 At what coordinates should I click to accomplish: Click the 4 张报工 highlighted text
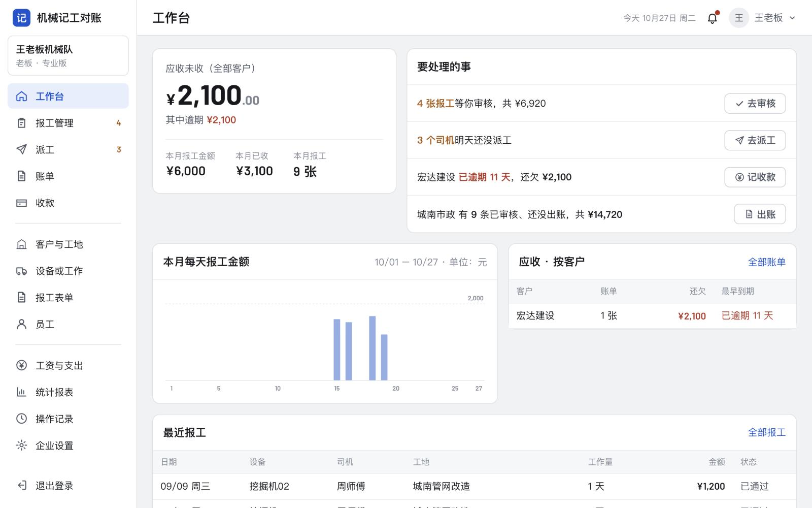pyautogui.click(x=435, y=104)
